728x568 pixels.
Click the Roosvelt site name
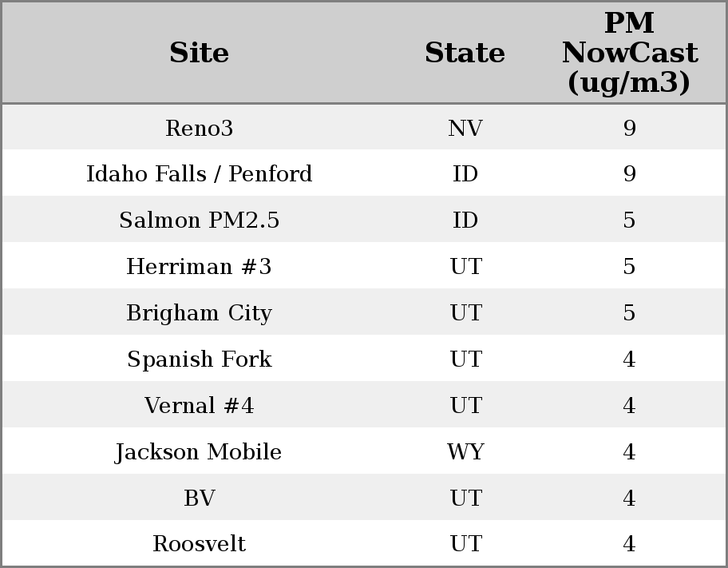[199, 544]
